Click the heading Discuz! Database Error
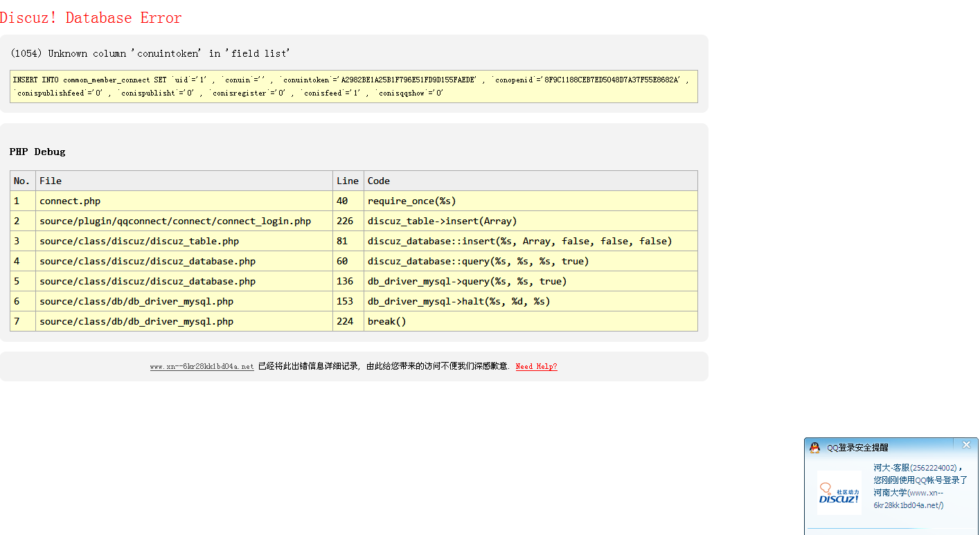The width and height of the screenshot is (980, 535). coord(91,18)
